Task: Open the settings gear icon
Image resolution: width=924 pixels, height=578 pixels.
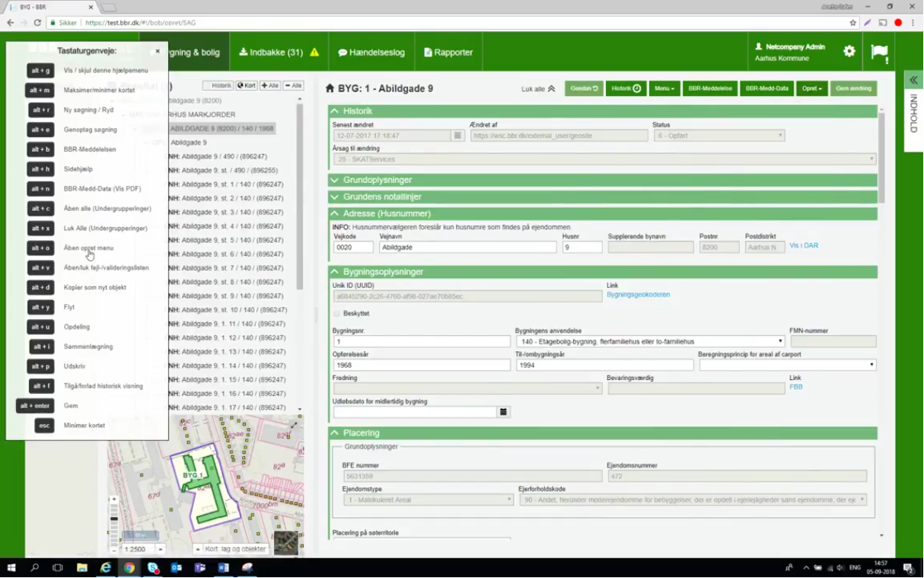Action: point(849,52)
